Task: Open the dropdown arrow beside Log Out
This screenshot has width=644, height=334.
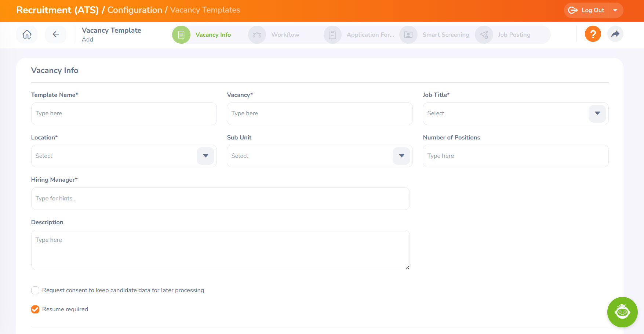Action: (615, 10)
